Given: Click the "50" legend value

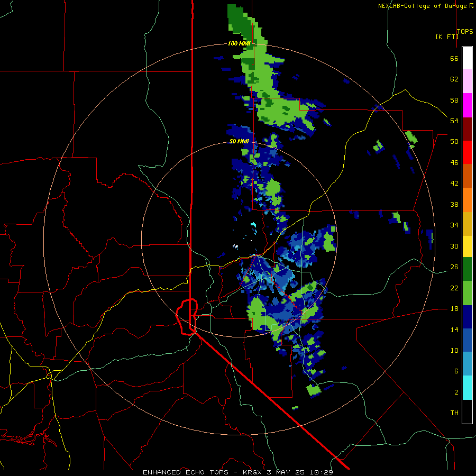Looking at the screenshot, I should coord(454,142).
